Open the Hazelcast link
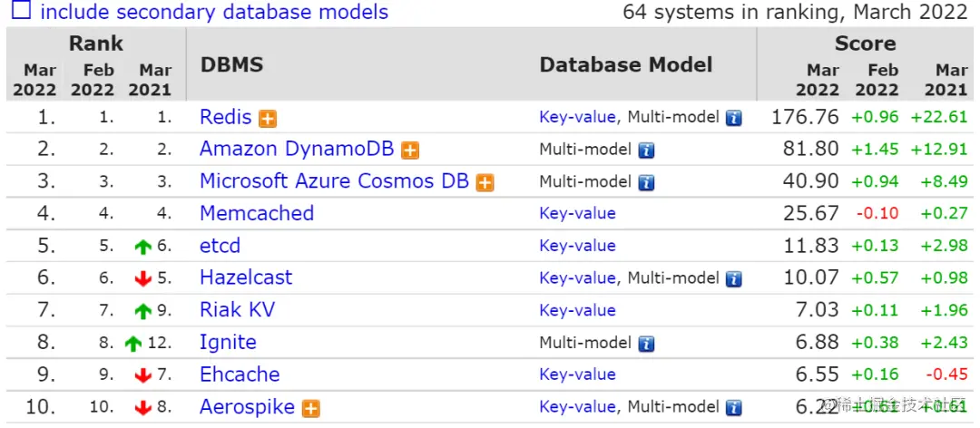The width and height of the screenshot is (980, 428). click(246, 277)
